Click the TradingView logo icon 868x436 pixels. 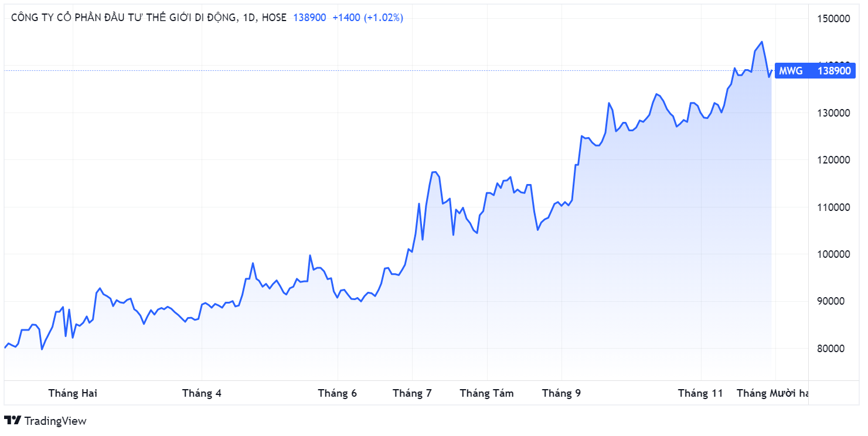coord(13,420)
